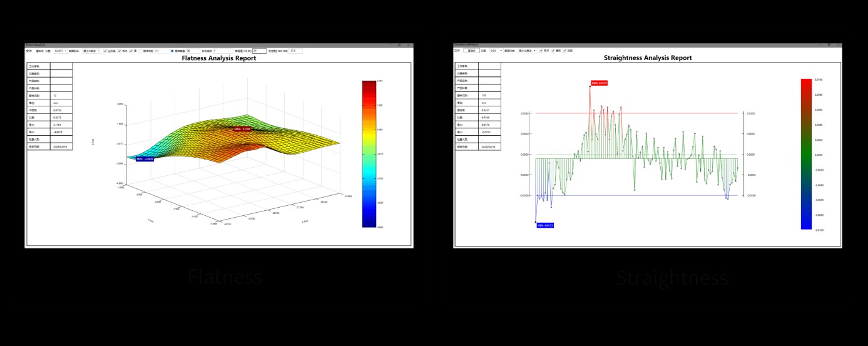Click the mm unit cell in Flatness table
Screen dimensions: 868x346
click(61, 103)
